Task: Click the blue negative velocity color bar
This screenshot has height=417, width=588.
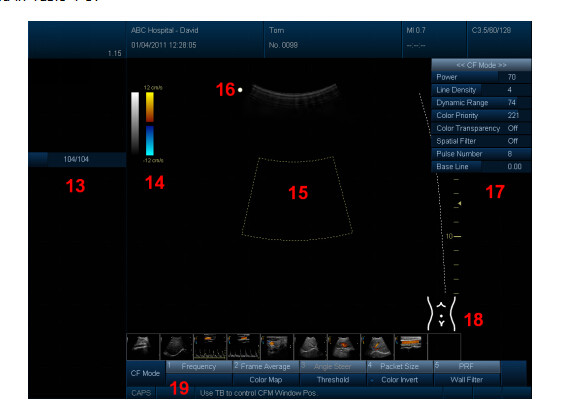Action: tap(150, 140)
